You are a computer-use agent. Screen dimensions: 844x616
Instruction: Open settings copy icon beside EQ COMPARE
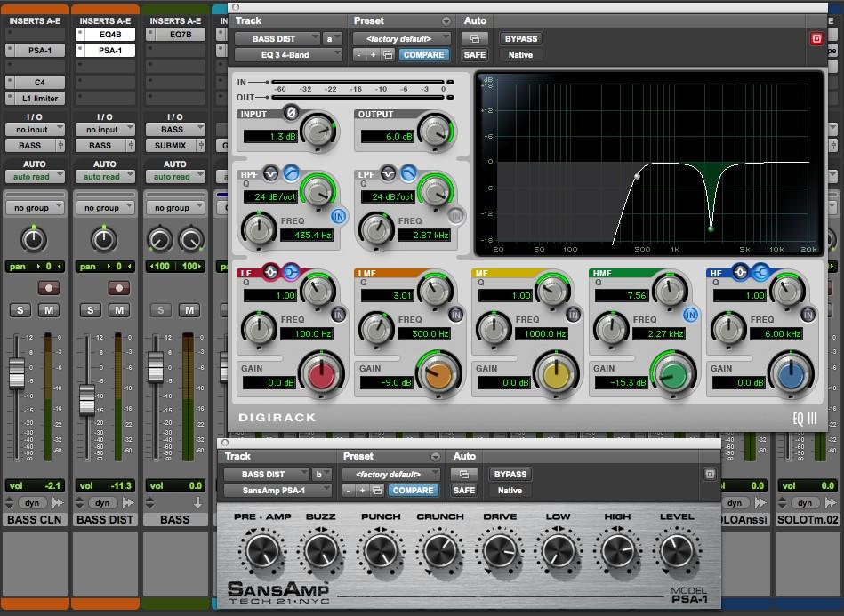click(x=388, y=55)
